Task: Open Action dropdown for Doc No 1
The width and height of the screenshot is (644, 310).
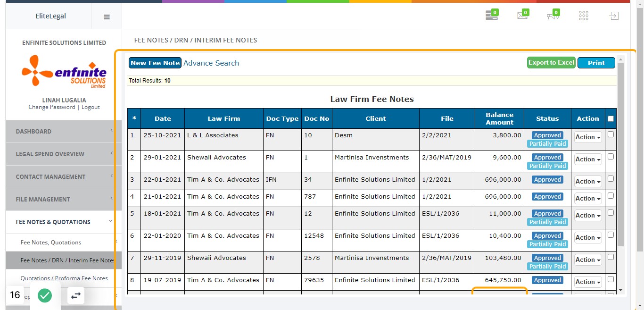Action: point(588,159)
